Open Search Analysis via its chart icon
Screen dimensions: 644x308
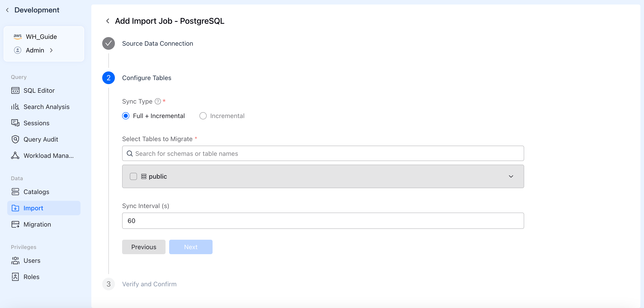(x=15, y=107)
